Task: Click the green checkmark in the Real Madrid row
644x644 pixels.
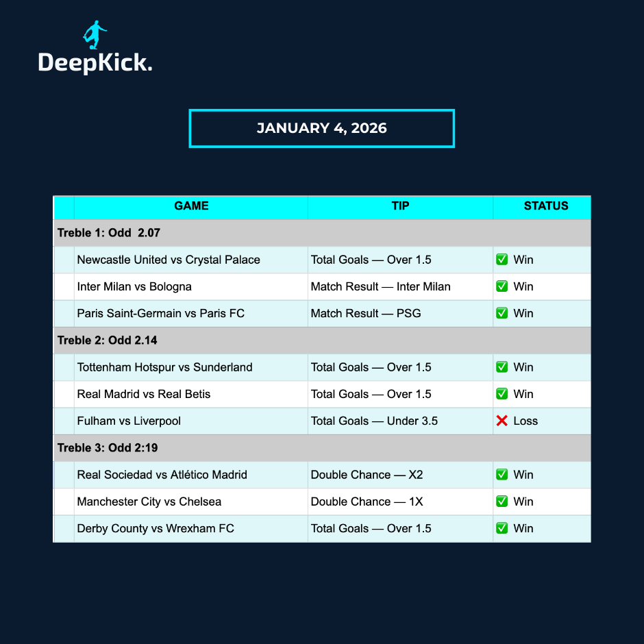Action: [502, 394]
